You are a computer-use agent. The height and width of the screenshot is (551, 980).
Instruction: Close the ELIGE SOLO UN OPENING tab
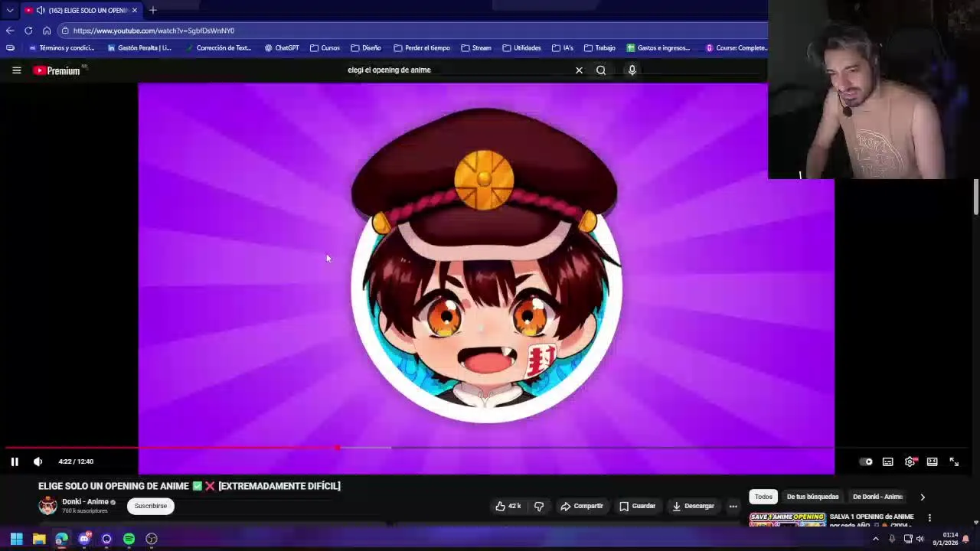tap(135, 10)
